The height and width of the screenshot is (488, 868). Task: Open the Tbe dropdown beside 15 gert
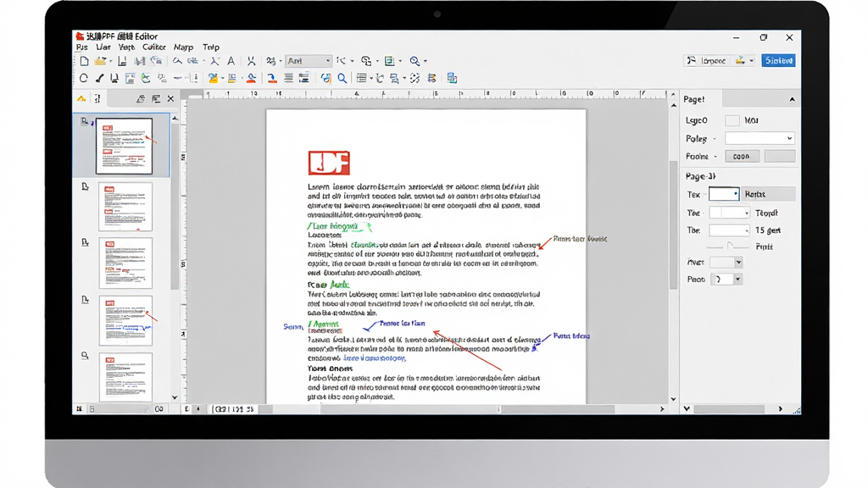pyautogui.click(x=730, y=230)
